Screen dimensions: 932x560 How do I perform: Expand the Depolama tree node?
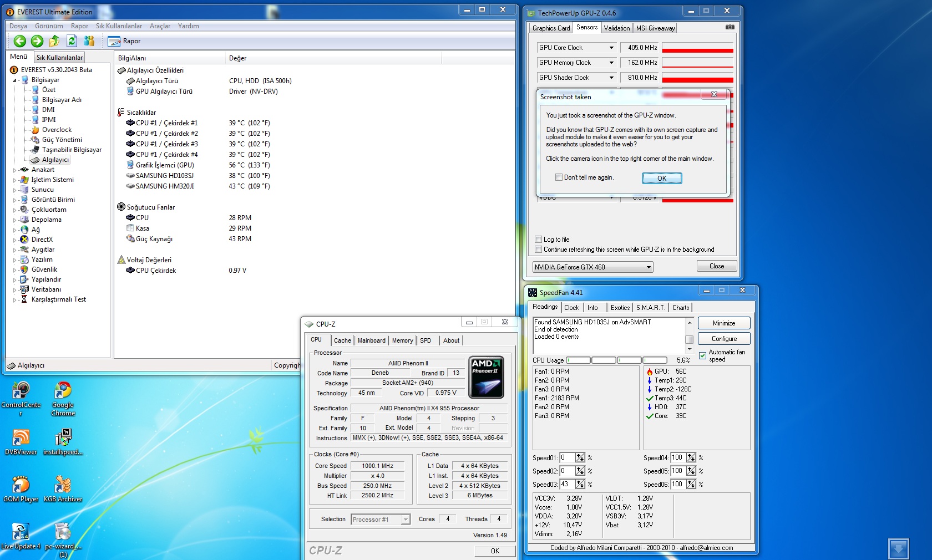[15, 220]
